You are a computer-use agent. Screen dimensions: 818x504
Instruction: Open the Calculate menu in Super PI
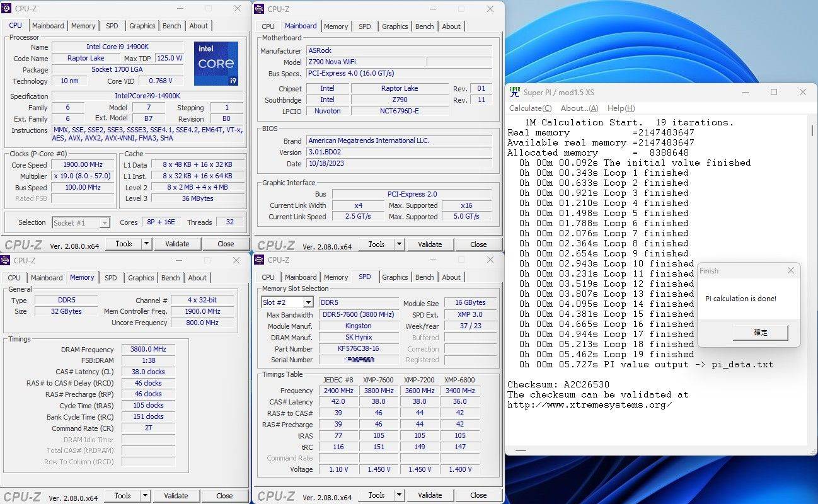pyautogui.click(x=530, y=108)
